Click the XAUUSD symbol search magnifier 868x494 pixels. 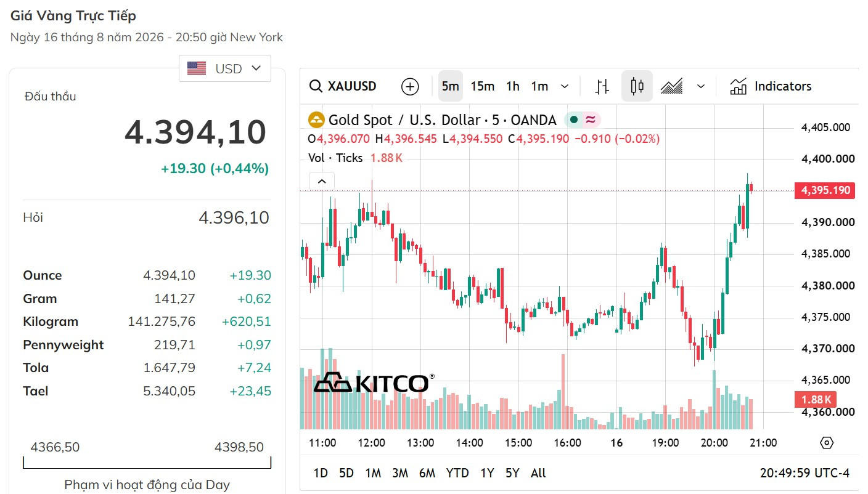(316, 86)
